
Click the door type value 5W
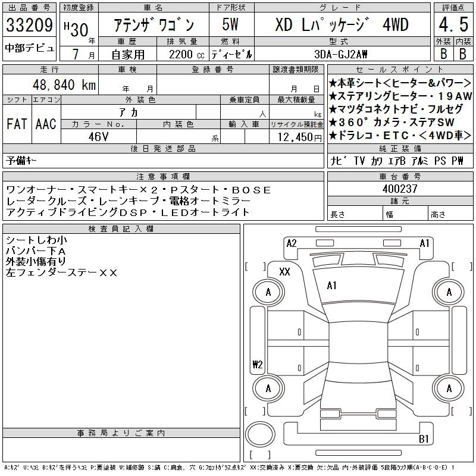tap(230, 24)
